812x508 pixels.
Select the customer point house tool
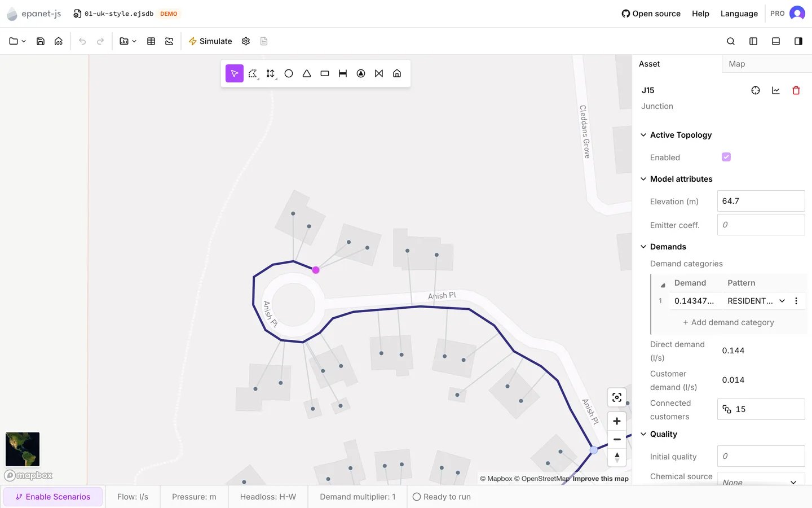pos(397,73)
